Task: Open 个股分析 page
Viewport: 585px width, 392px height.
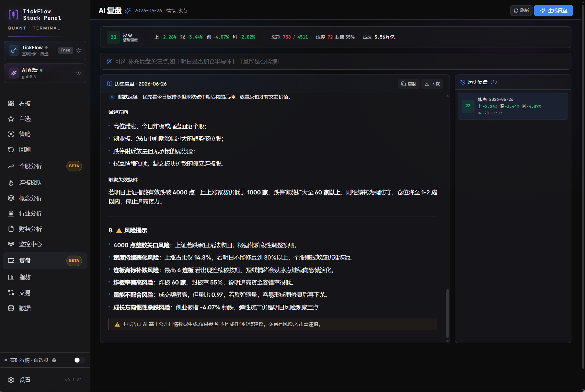Action: [45, 166]
